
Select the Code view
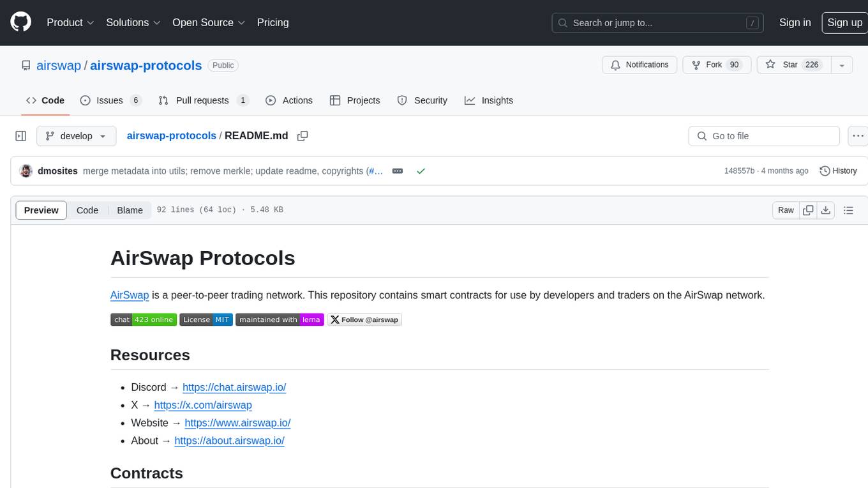coord(87,210)
